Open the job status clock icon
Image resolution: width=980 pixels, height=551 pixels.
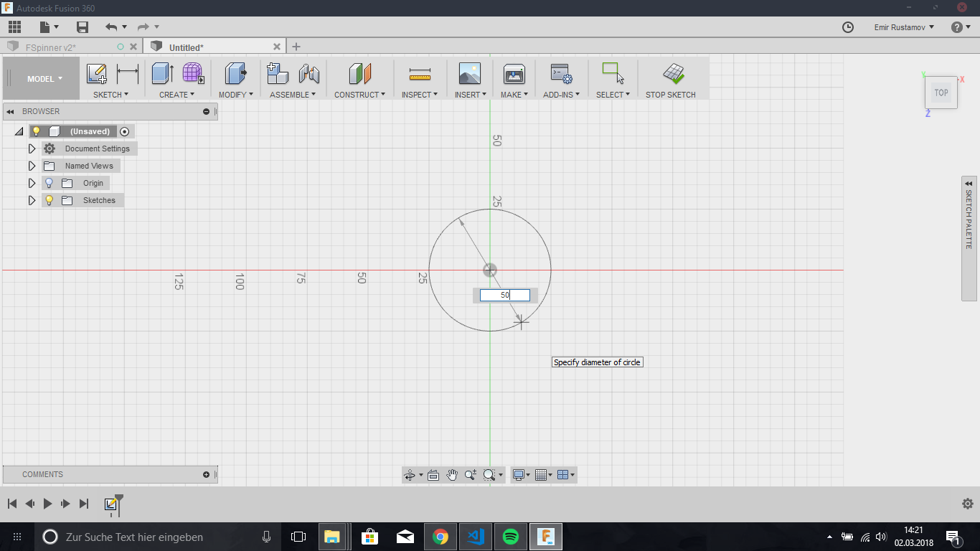(x=848, y=27)
